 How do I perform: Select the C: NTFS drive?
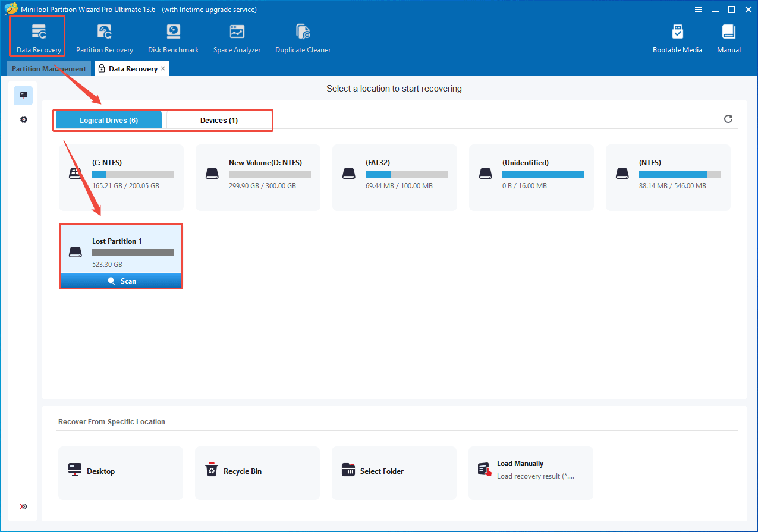121,177
